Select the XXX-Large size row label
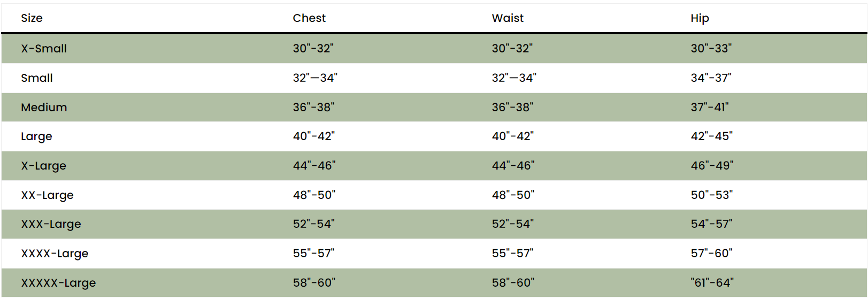868x299 pixels. click(x=51, y=224)
